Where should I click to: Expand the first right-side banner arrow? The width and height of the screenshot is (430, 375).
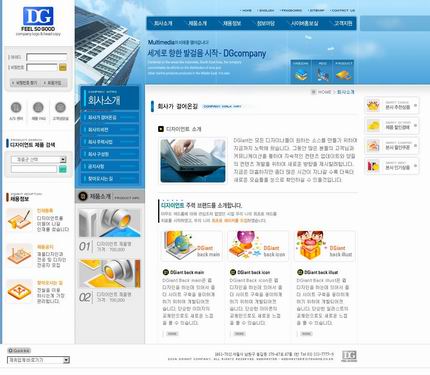pos(415,105)
